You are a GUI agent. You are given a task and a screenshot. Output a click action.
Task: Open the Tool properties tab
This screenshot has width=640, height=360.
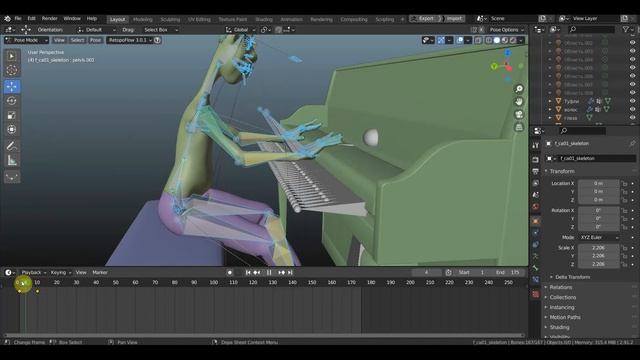pyautogui.click(x=536, y=146)
